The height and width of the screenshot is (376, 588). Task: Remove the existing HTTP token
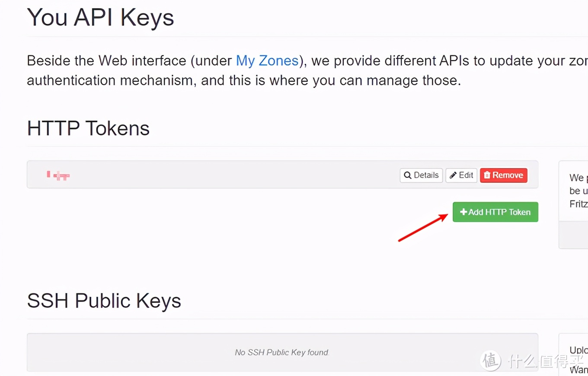pos(504,175)
